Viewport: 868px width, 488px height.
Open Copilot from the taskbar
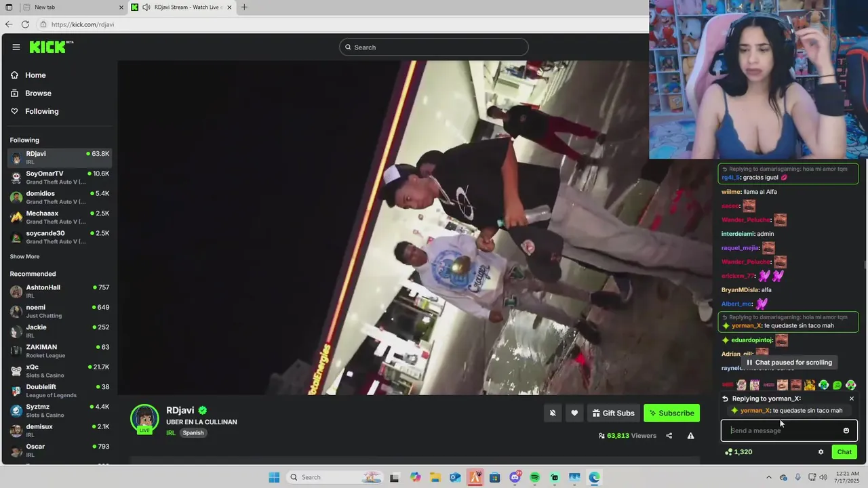coord(415,477)
